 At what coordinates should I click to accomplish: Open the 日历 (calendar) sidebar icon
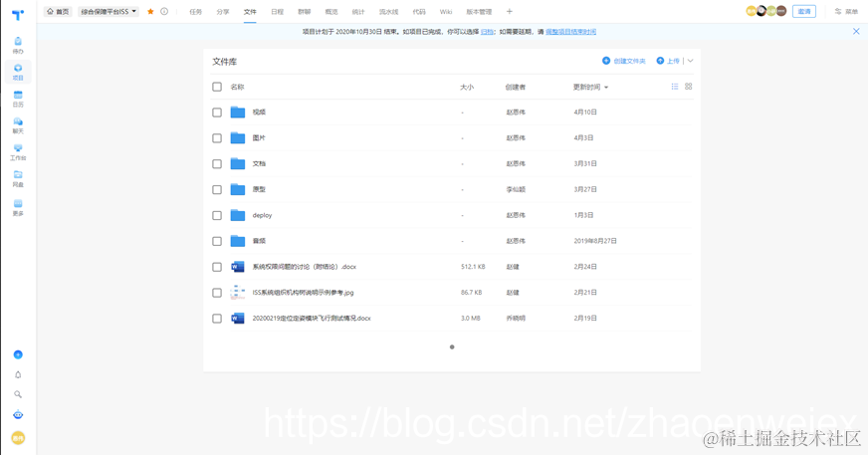(18, 99)
